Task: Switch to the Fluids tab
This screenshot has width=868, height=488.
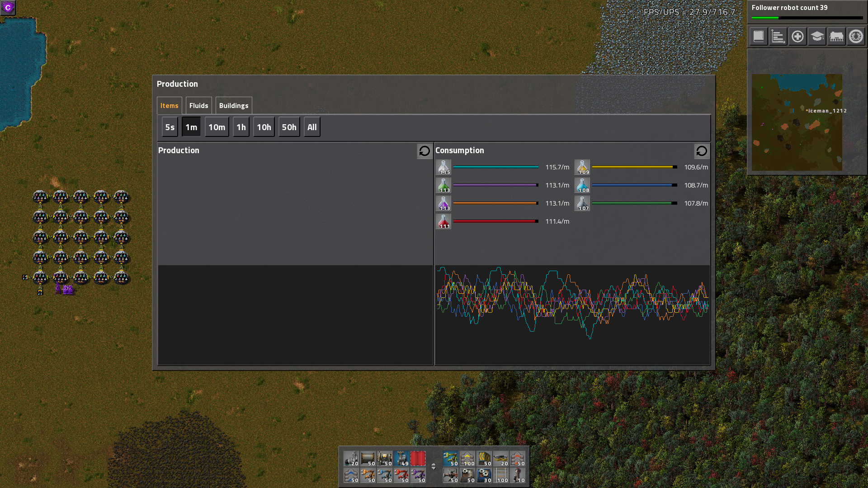Action: 199,106
